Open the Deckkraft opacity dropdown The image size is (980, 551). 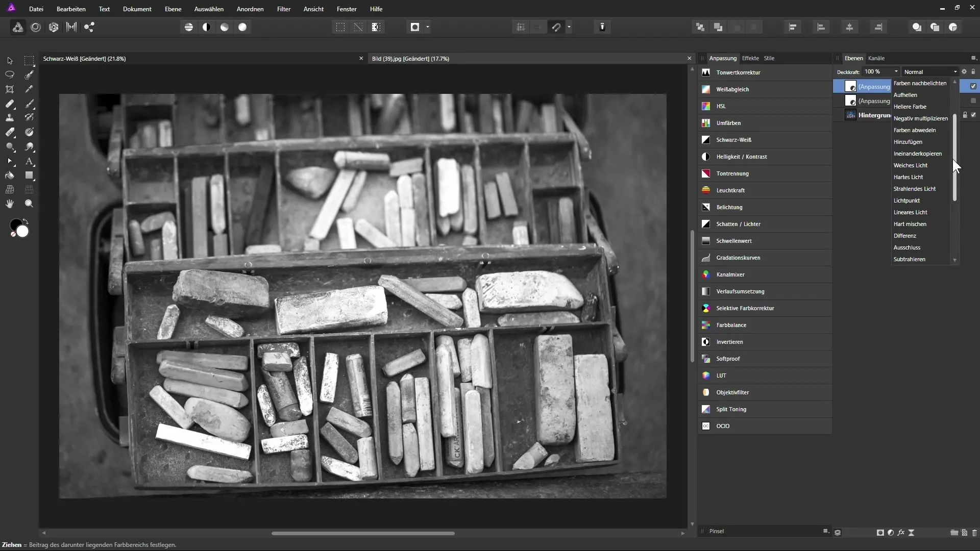click(x=896, y=72)
